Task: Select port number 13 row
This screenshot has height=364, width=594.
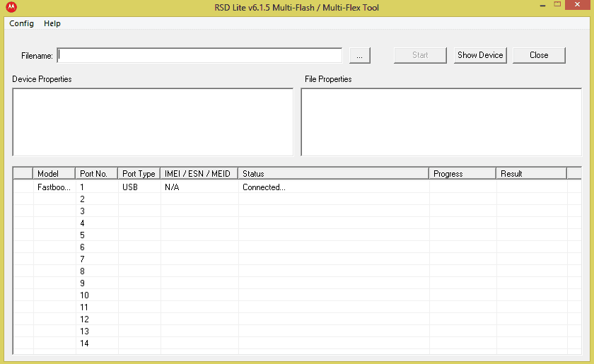Action: (x=298, y=331)
